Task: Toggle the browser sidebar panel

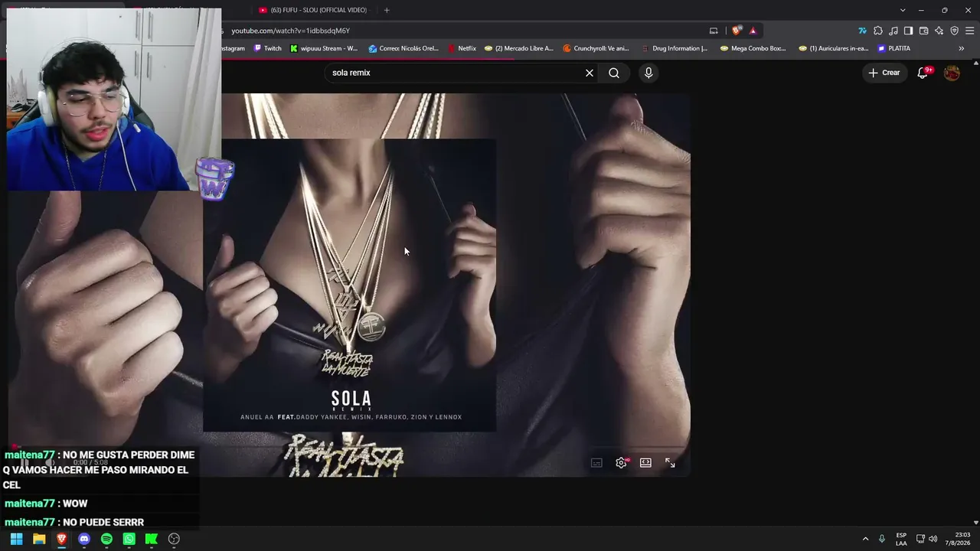Action: pyautogui.click(x=908, y=31)
